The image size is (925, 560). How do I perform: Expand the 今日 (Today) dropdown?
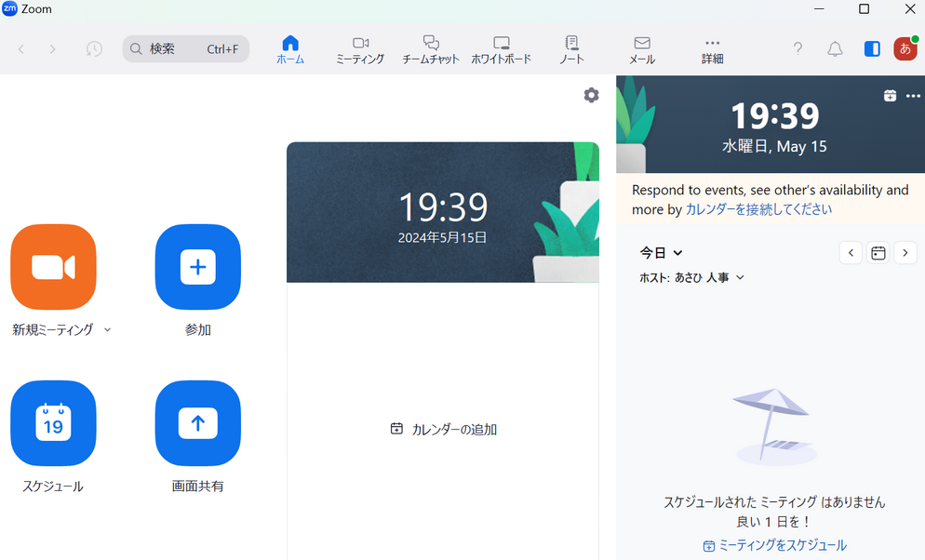tap(661, 253)
